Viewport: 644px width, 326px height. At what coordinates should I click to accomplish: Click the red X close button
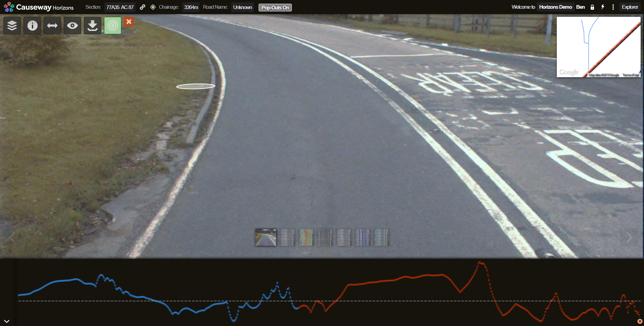pyautogui.click(x=129, y=21)
